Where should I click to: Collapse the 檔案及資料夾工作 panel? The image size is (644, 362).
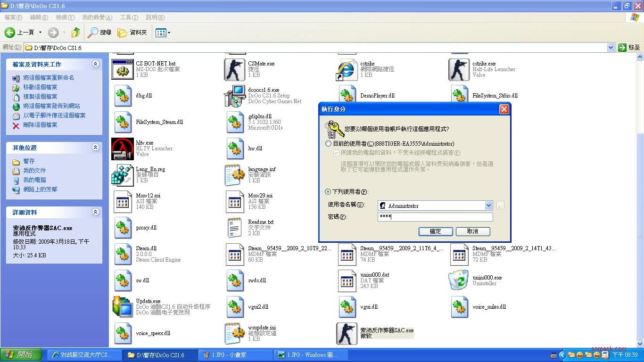coord(95,64)
